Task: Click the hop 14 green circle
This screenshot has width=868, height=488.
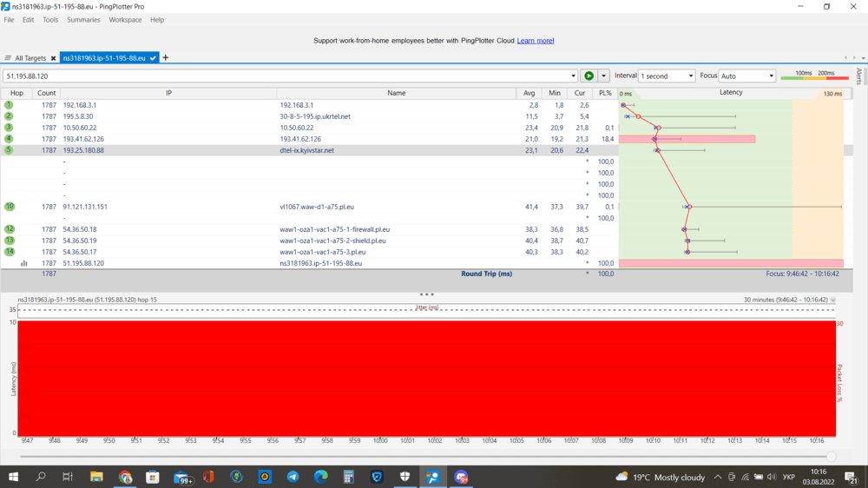Action: tap(9, 252)
